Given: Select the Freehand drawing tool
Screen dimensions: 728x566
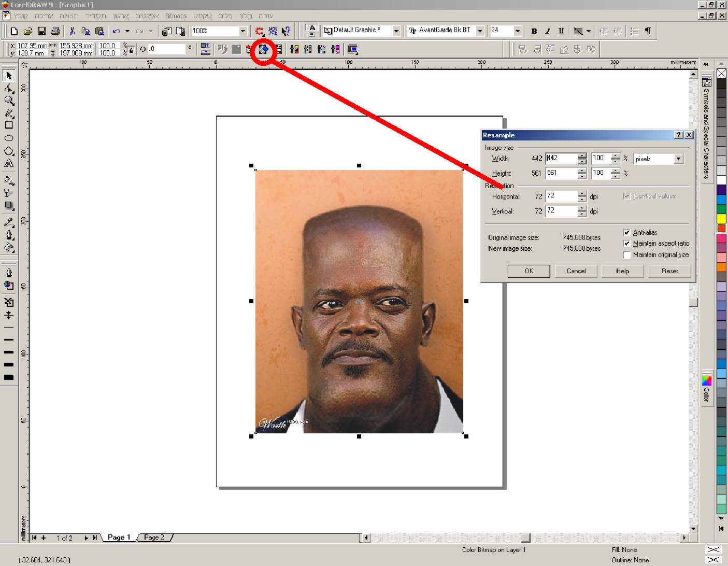Looking at the screenshot, I should pyautogui.click(x=9, y=113).
